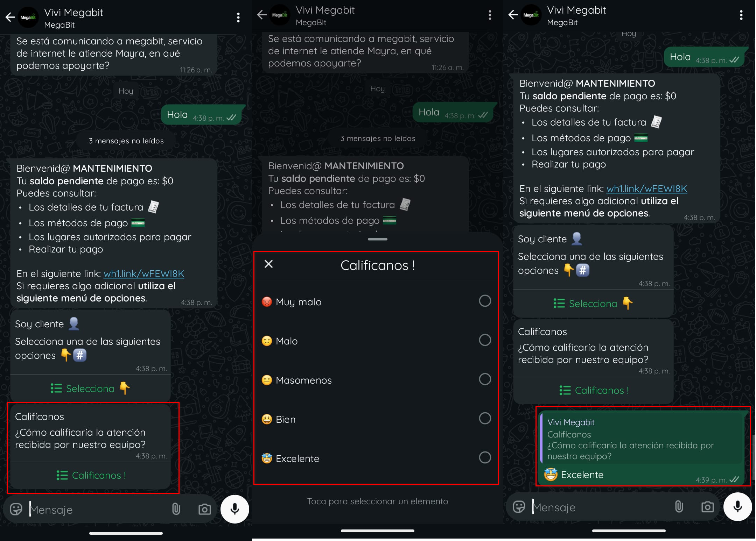The image size is (756, 541).
Task: Open emoji picker in right chat input
Action: (x=519, y=507)
